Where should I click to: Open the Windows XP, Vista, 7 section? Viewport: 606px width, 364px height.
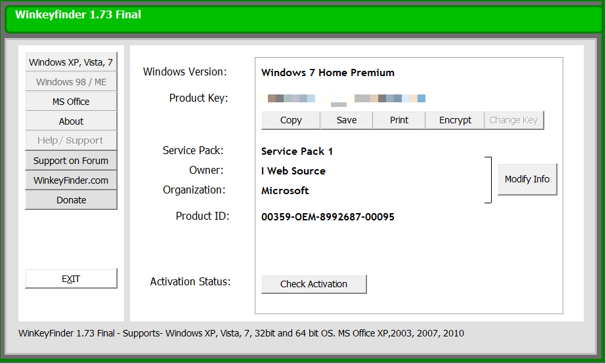(x=71, y=62)
